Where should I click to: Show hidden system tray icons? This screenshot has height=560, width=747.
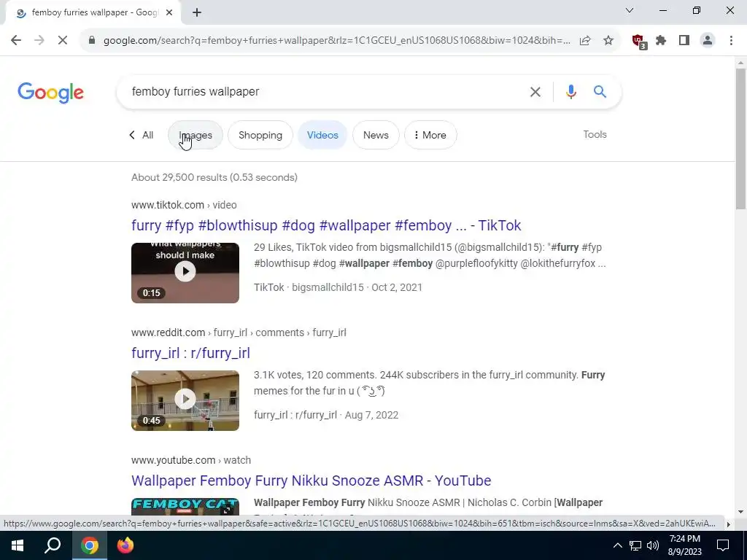tap(617, 545)
